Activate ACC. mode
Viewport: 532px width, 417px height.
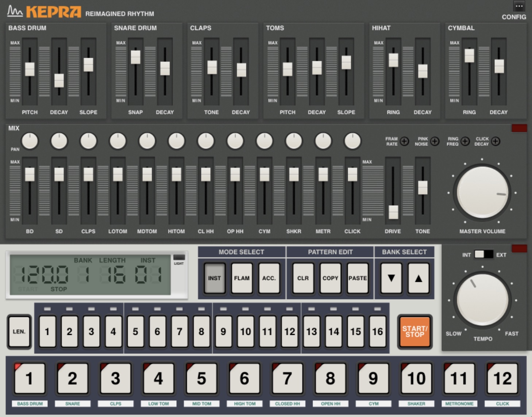click(x=269, y=278)
